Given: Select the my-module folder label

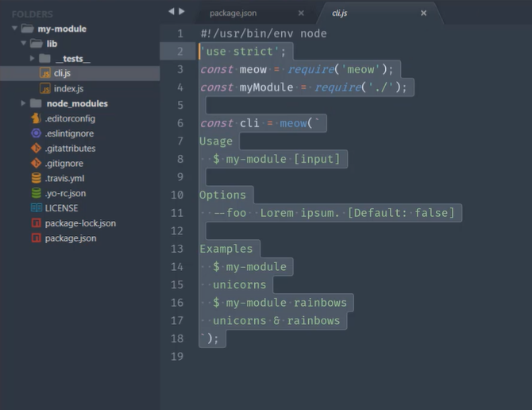Looking at the screenshot, I should tap(62, 29).
